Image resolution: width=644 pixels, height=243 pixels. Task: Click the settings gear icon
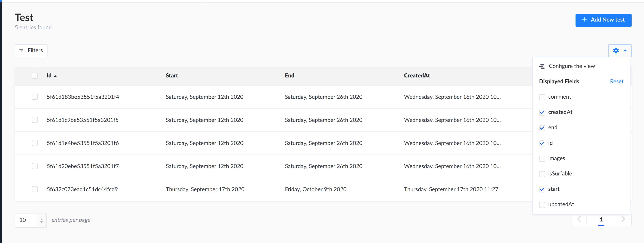pos(616,50)
